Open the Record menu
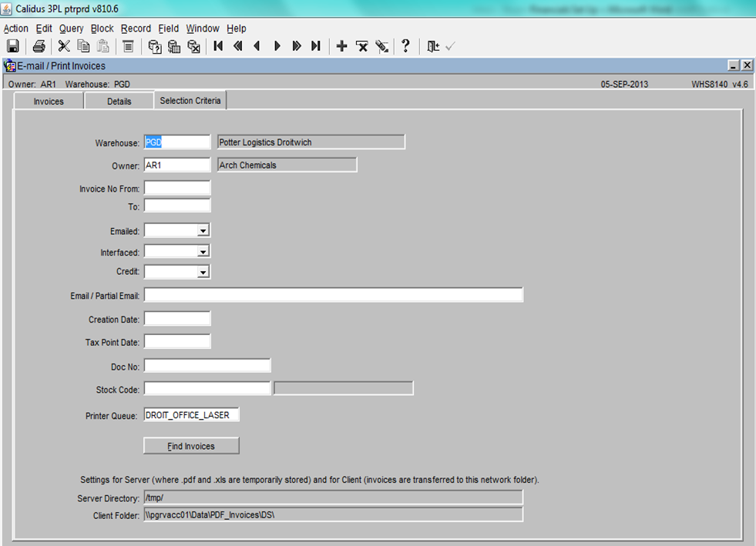Screen dimensions: 756x546 click(x=136, y=28)
